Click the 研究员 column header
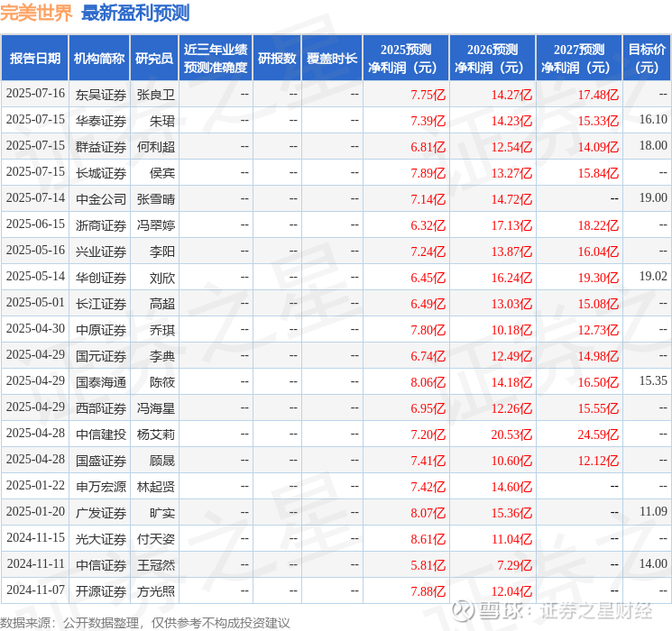Image resolution: width=672 pixels, height=631 pixels. 154,59
